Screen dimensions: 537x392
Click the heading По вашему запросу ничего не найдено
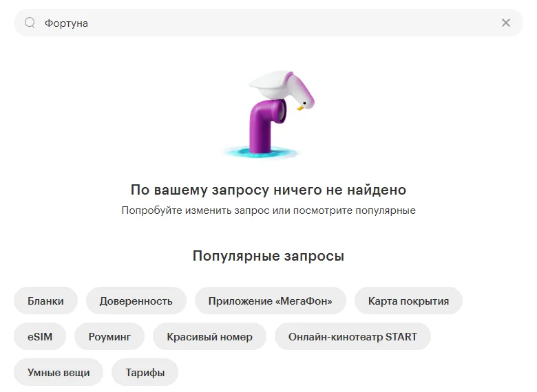pos(268,190)
